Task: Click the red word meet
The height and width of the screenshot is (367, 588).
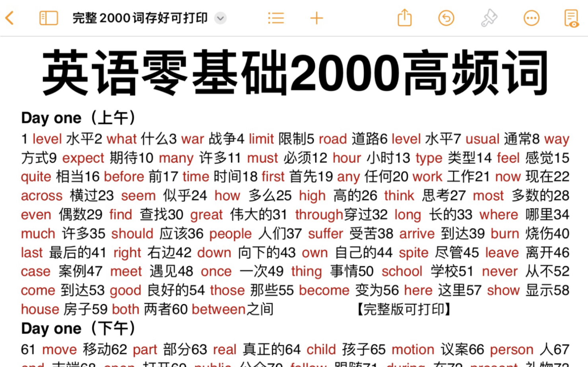Action: coord(126,271)
